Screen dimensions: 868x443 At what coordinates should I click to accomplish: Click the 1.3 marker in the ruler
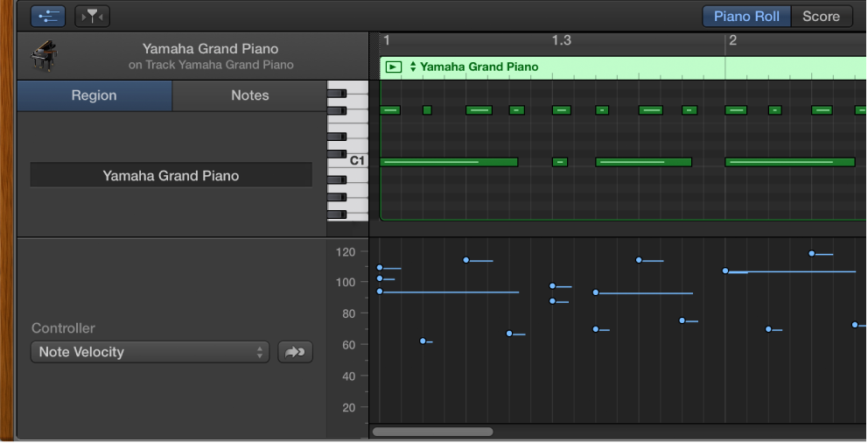[x=562, y=40]
